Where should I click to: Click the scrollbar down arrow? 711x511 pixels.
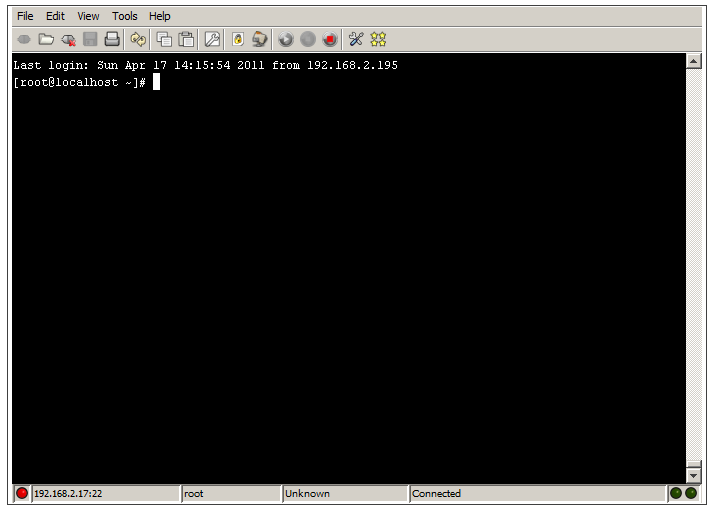694,476
